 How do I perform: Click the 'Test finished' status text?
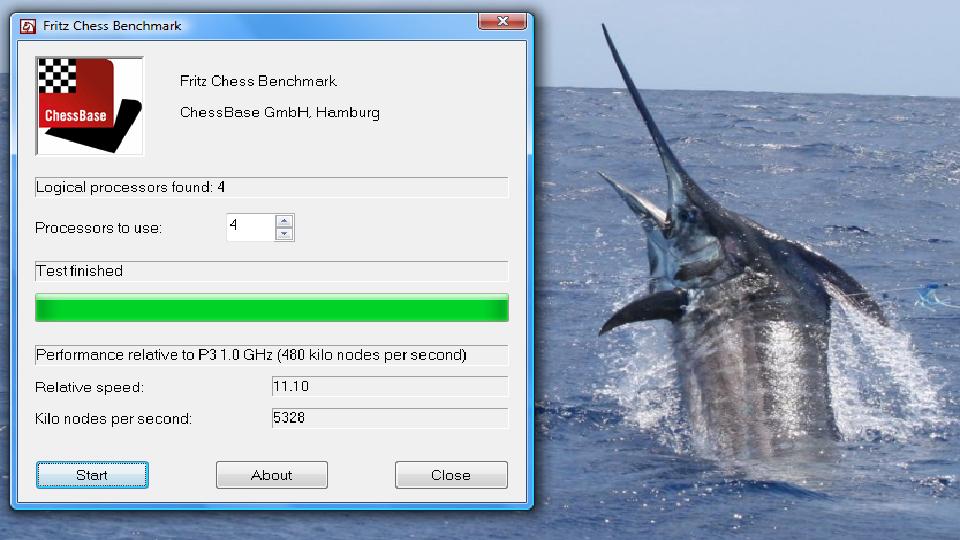[x=80, y=271]
